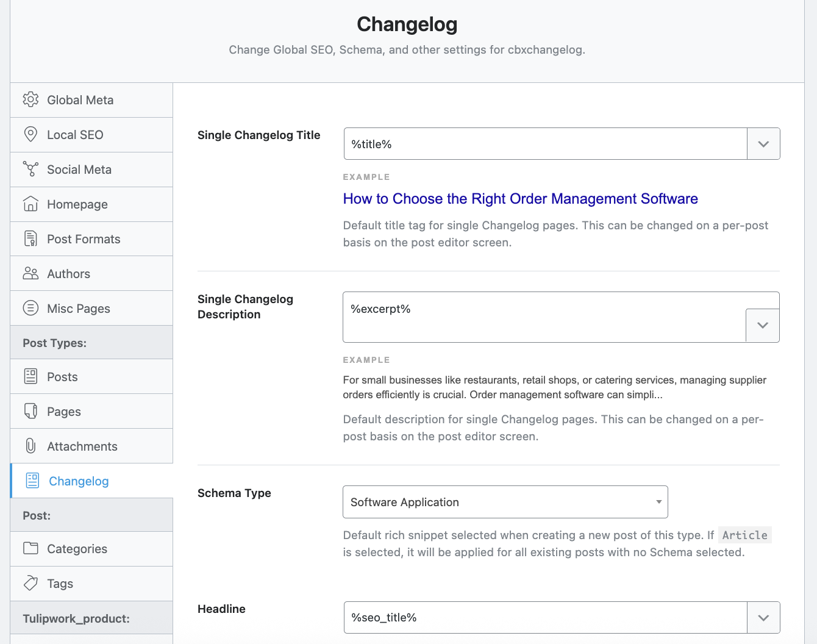Open the Schema Type select box
The image size is (817, 644).
505,502
